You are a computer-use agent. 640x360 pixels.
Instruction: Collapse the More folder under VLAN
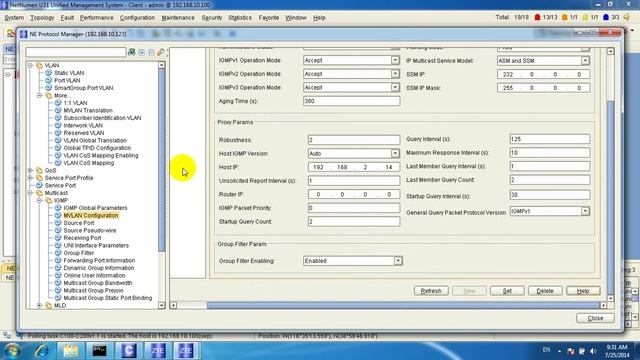40,95
